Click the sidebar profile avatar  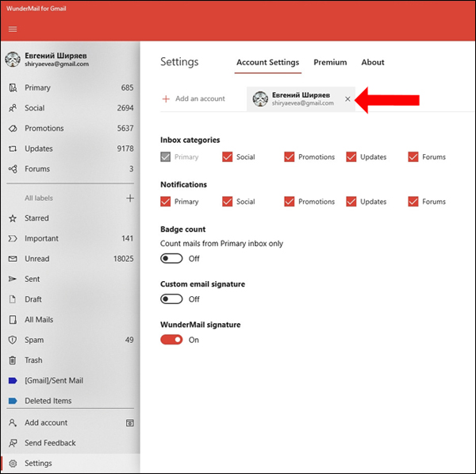13,60
